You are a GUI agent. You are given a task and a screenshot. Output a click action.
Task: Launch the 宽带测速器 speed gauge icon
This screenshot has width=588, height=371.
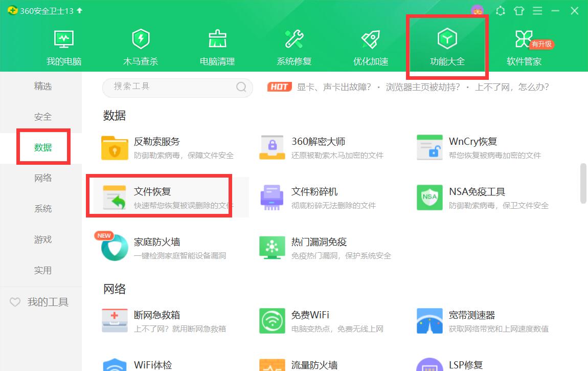[x=429, y=321]
